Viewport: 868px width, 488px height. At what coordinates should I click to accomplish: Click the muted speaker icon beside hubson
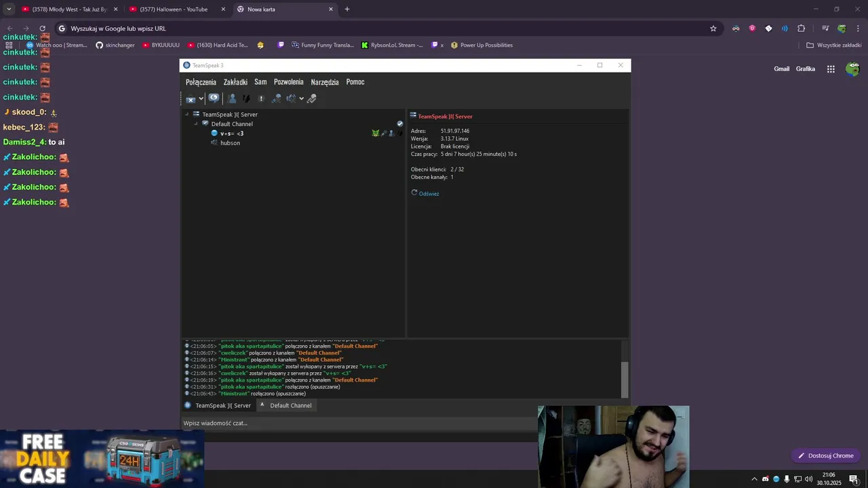pyautogui.click(x=214, y=143)
